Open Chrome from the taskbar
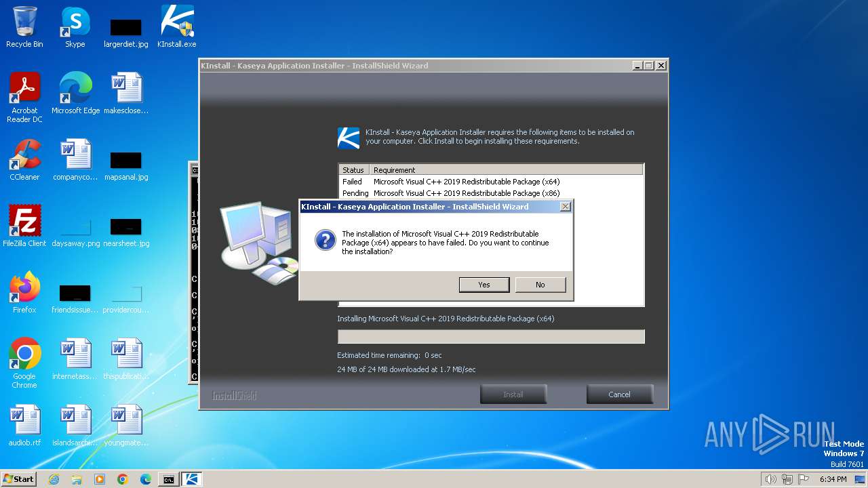 [123, 479]
